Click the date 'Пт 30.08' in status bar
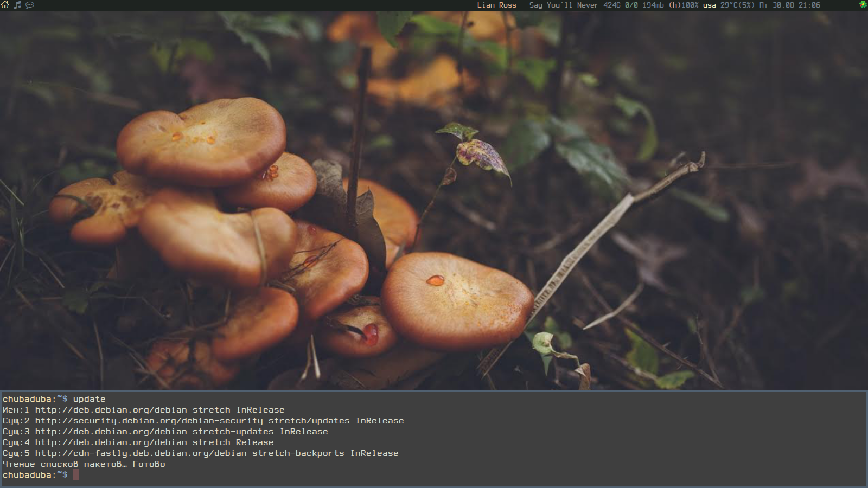 tap(776, 5)
